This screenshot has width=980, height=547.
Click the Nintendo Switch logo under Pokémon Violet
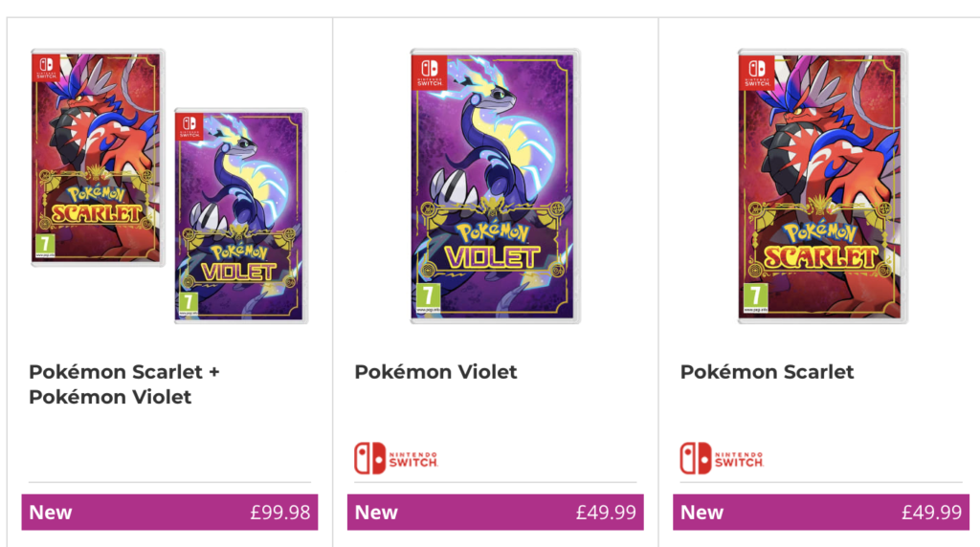[x=396, y=458]
